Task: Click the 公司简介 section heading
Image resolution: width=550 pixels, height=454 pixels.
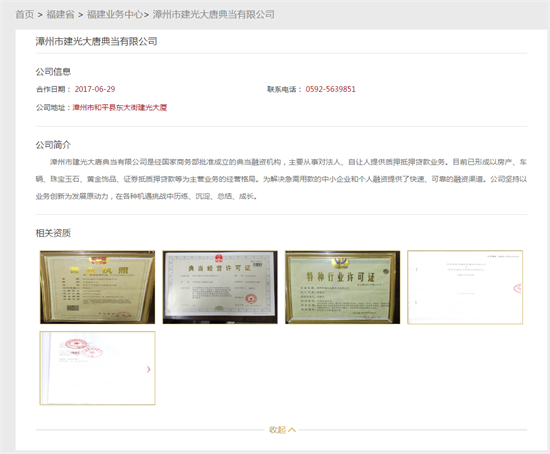Action: (x=53, y=145)
